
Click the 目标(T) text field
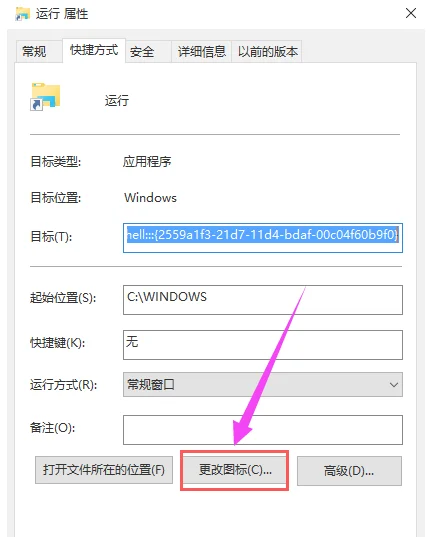click(x=263, y=238)
